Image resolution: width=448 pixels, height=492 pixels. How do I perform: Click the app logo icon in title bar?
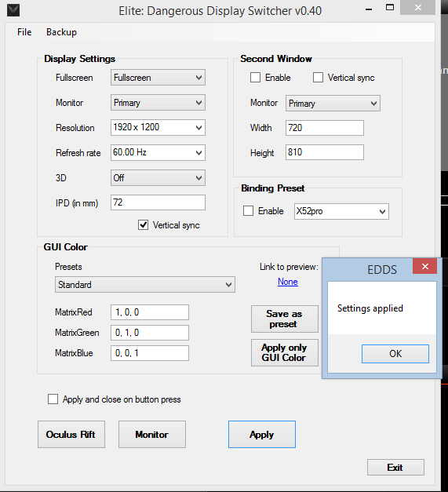pyautogui.click(x=13, y=10)
